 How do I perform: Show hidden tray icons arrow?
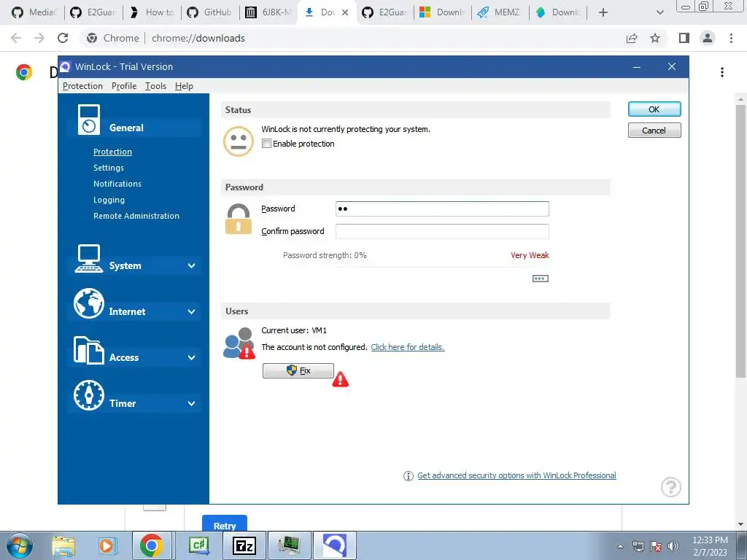(x=620, y=546)
